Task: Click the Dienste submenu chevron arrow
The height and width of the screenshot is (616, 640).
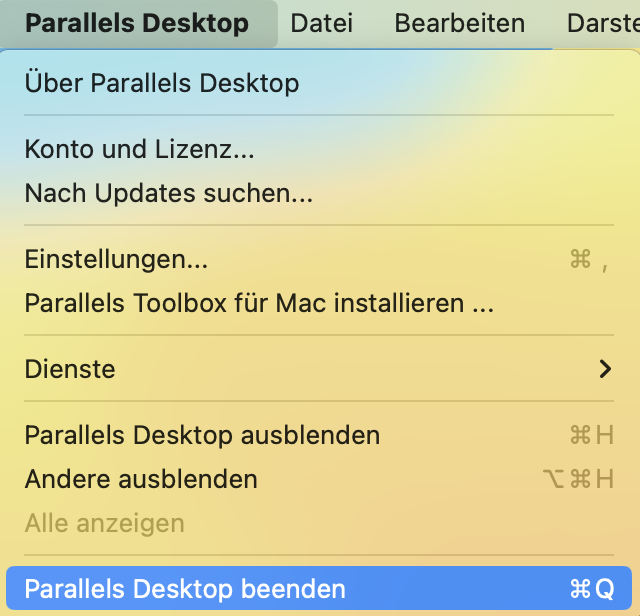Action: (605, 369)
